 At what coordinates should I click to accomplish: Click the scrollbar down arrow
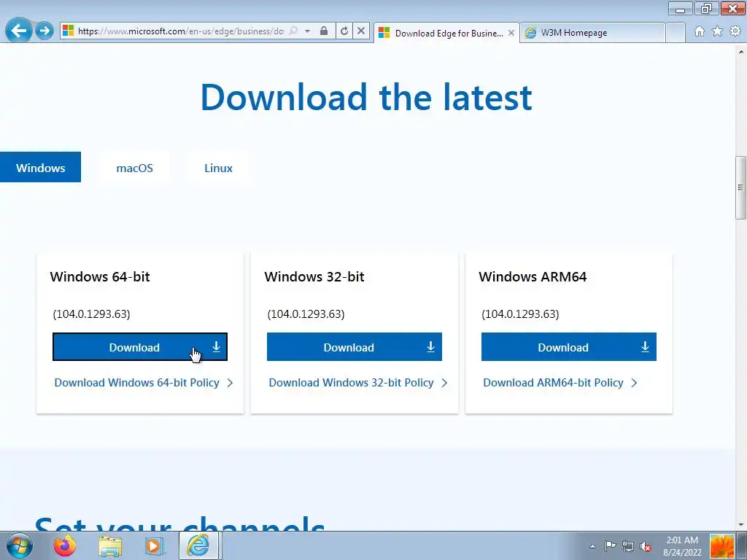coord(741,525)
